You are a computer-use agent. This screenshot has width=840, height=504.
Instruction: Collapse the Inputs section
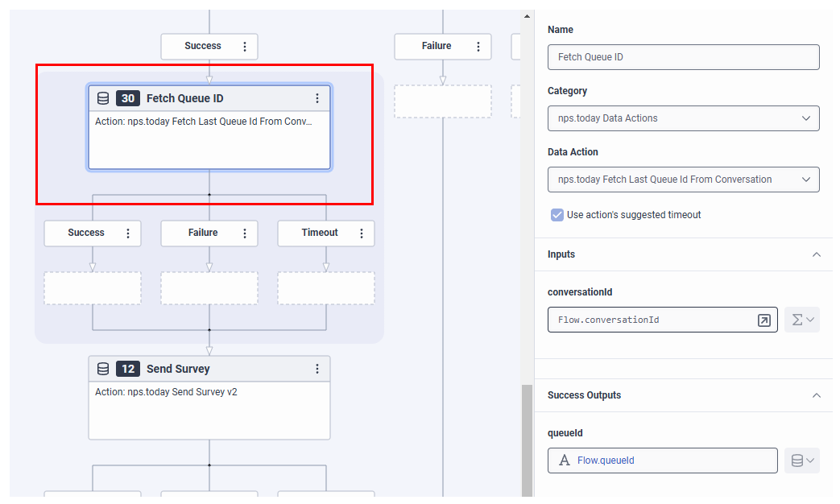816,254
